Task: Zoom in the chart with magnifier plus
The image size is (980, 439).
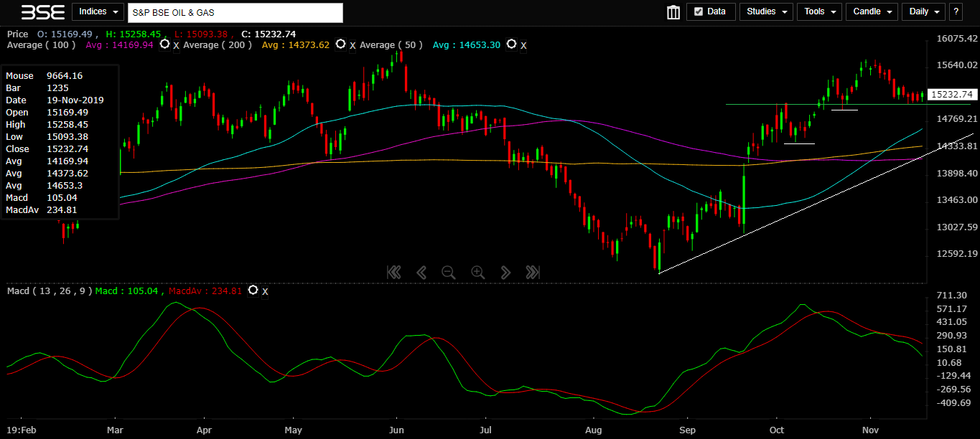Action: tap(477, 272)
